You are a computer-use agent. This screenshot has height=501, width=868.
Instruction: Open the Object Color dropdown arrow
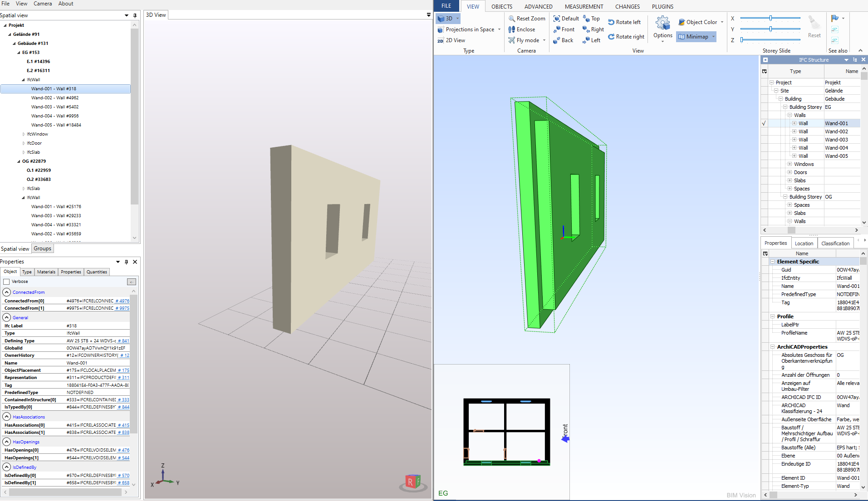722,22
